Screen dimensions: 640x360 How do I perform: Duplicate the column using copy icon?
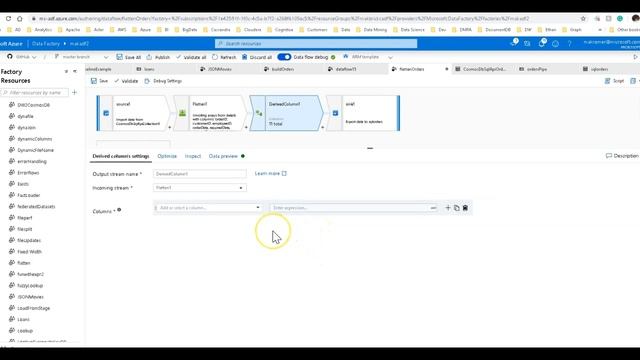pos(457,208)
